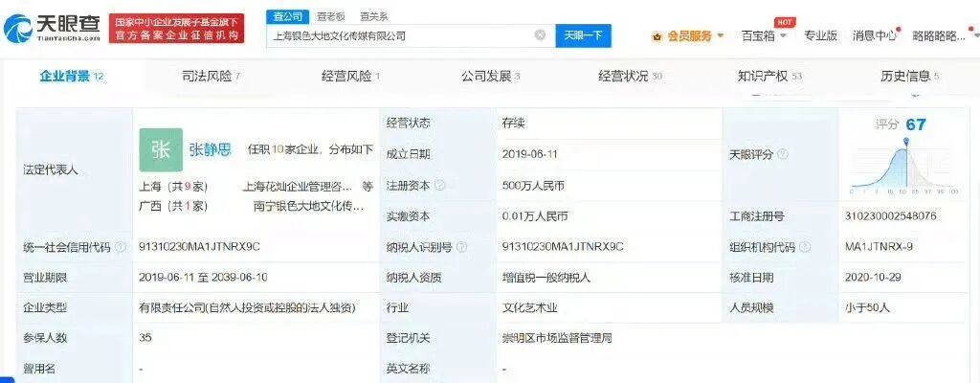Image resolution: width=980 pixels, height=383 pixels.
Task: Click the help icon beside 天眼评分
Action: point(783,154)
